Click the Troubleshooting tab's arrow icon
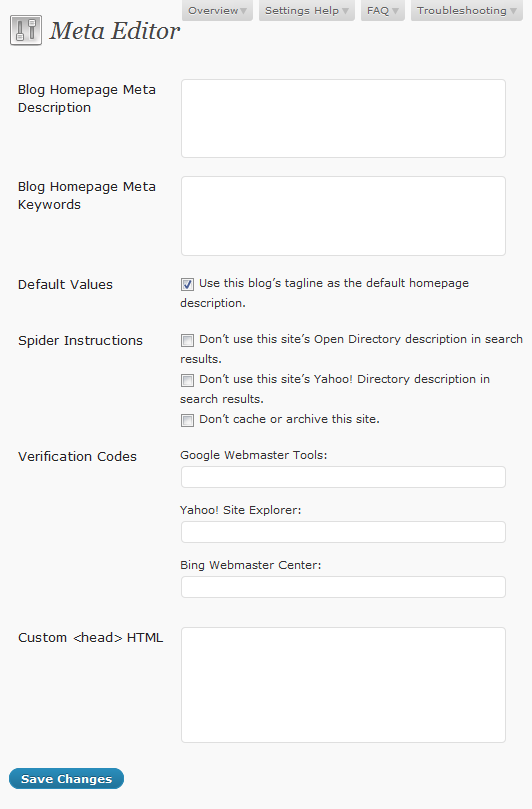 click(x=513, y=11)
